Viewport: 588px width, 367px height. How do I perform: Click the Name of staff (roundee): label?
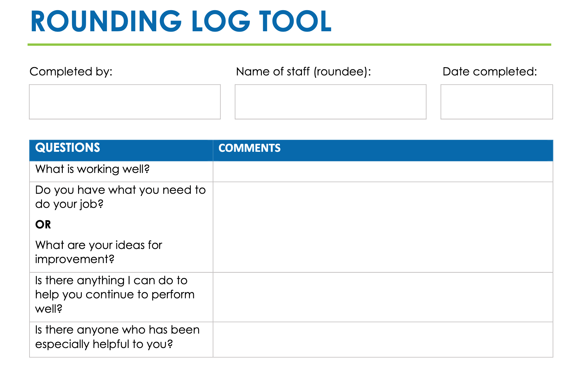[x=303, y=71]
